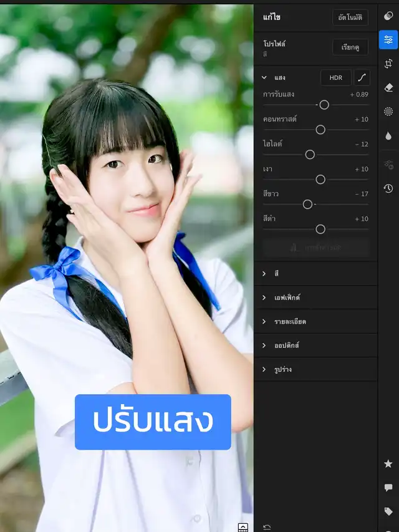
Task: Open the keyword tag icon
Action: 388,511
